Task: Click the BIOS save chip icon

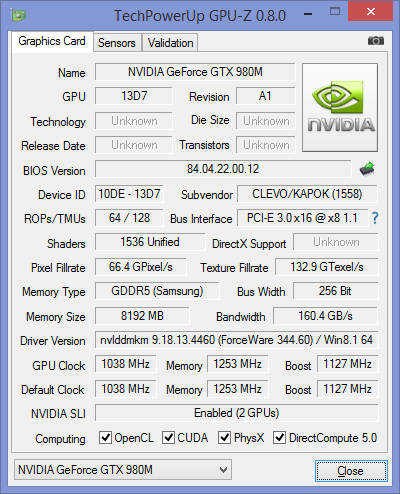Action: [x=367, y=169]
